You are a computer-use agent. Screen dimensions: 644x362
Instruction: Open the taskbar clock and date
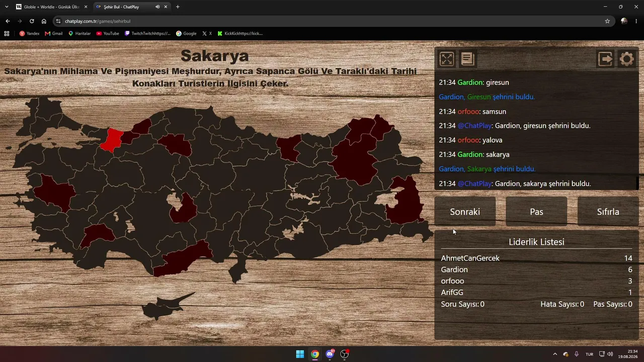(628, 354)
